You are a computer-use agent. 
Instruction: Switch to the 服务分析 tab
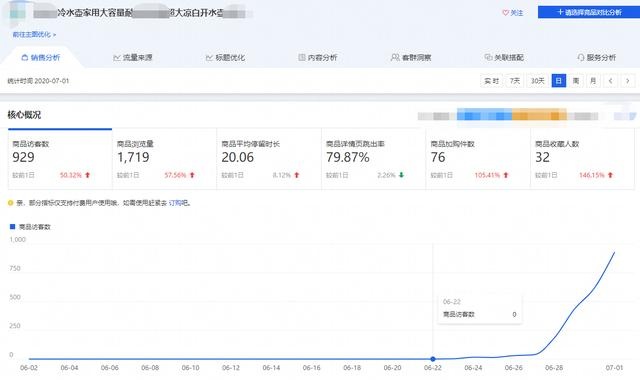[597, 58]
